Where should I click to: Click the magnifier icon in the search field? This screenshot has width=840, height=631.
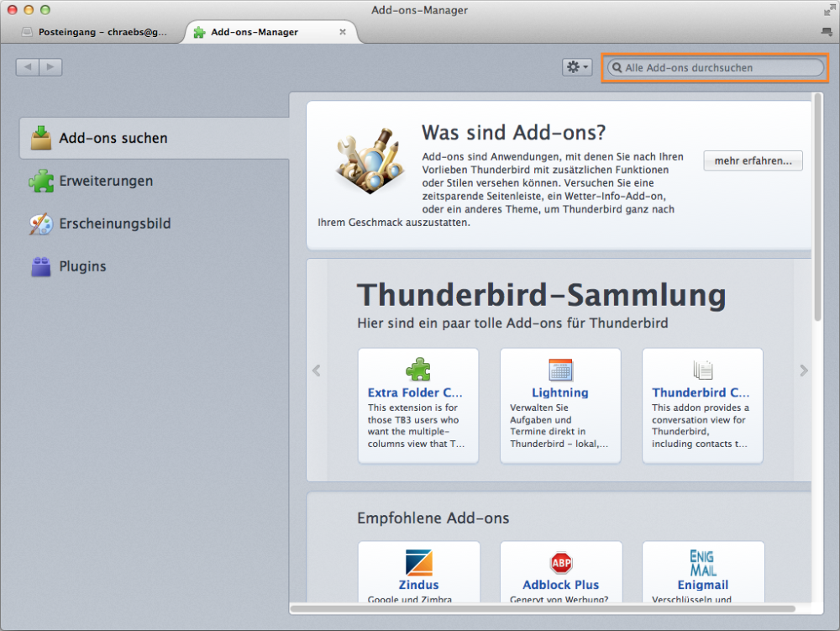pos(617,67)
